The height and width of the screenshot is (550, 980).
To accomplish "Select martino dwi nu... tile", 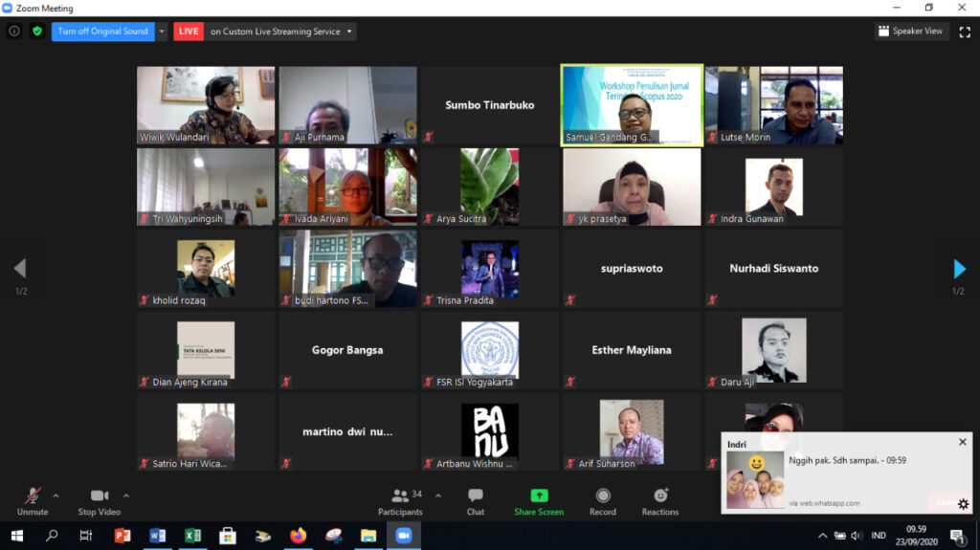I will 347,432.
